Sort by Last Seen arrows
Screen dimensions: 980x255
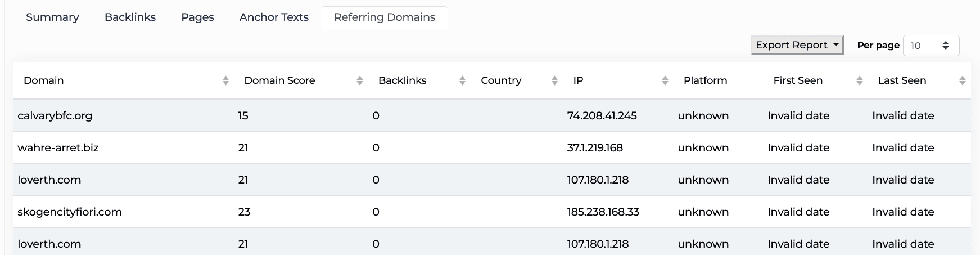(963, 80)
